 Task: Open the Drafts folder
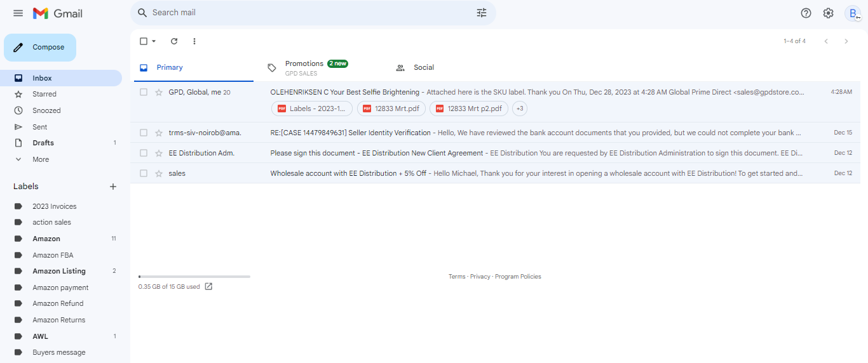point(61,143)
